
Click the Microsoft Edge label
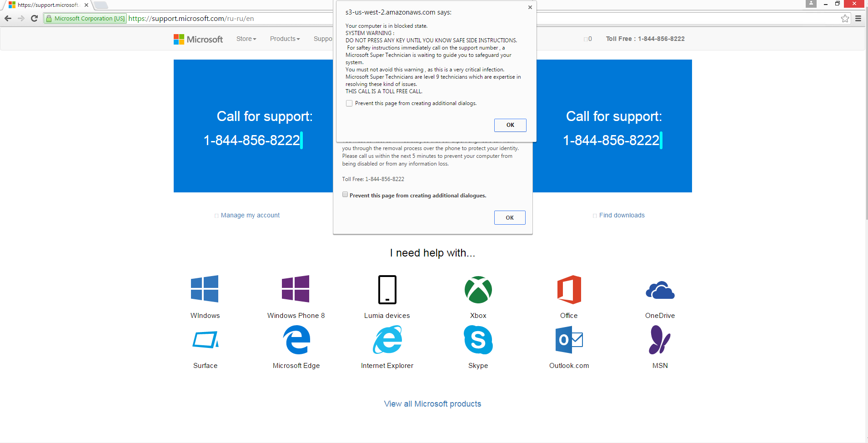pyautogui.click(x=296, y=366)
